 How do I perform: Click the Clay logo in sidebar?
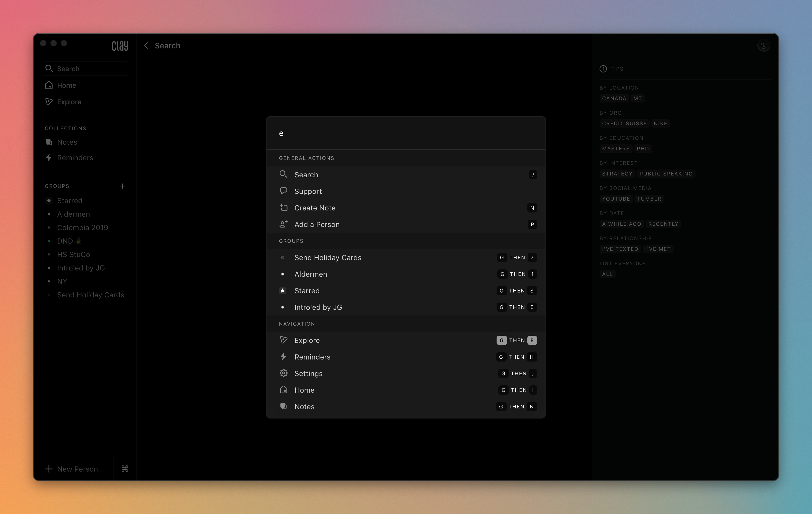pyautogui.click(x=120, y=46)
